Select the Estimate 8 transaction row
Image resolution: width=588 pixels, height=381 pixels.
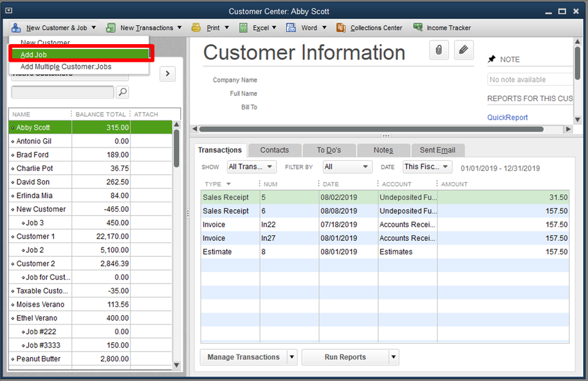385,252
